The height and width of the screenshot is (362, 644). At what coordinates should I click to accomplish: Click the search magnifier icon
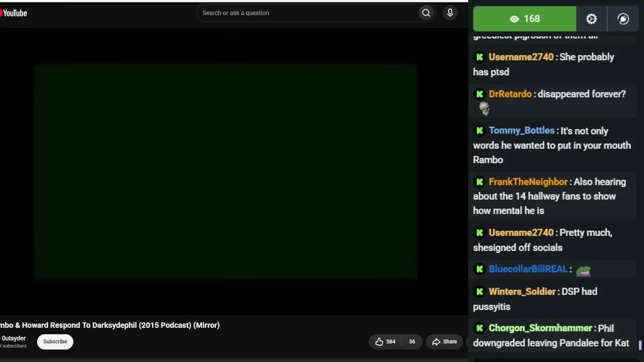point(426,13)
